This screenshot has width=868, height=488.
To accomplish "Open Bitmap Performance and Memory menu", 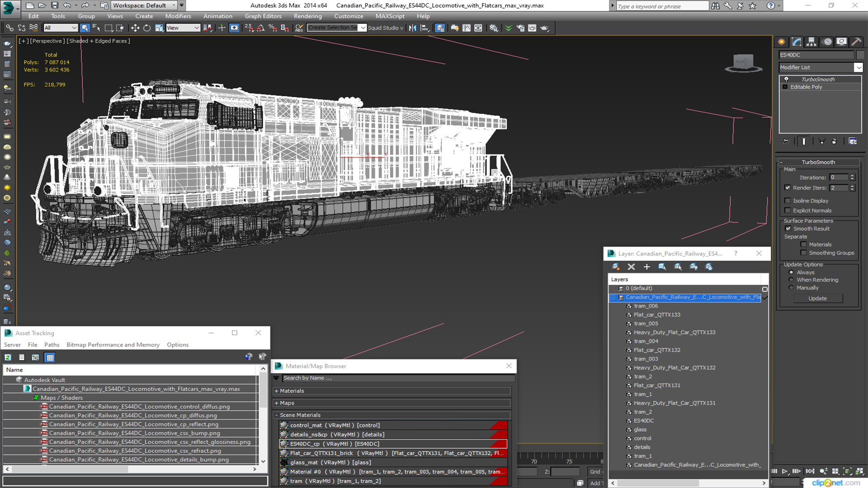I will point(113,345).
